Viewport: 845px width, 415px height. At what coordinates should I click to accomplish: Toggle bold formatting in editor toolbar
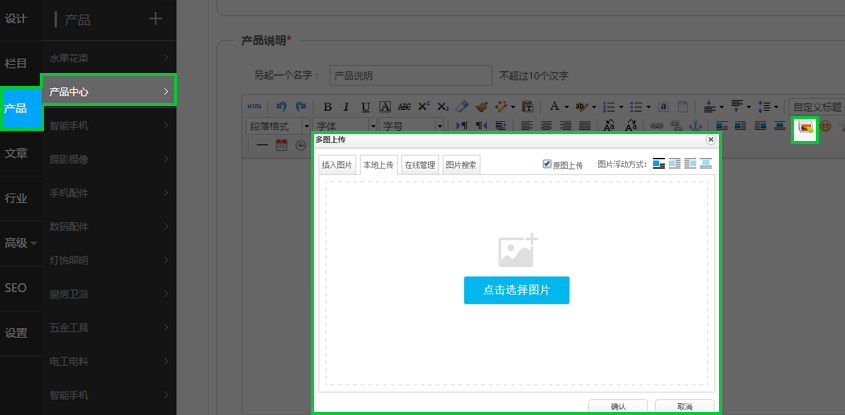327,107
